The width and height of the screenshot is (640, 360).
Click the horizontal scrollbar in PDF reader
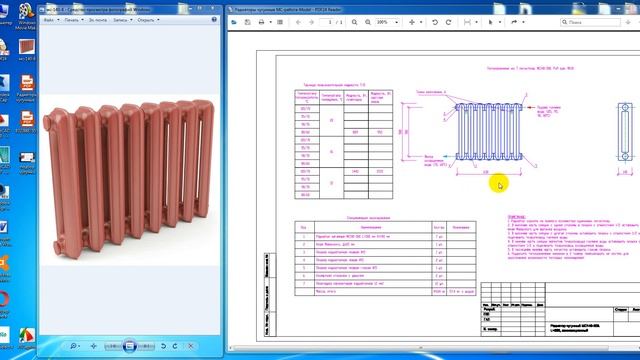(420, 348)
